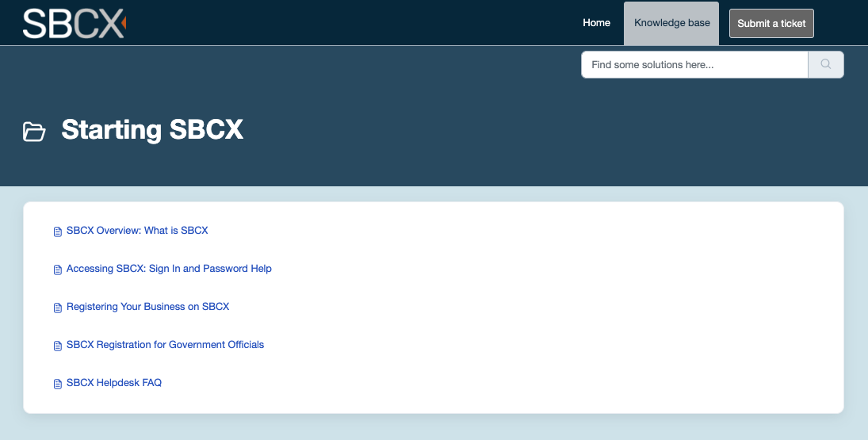Focus the Find some solutions search field
The image size is (868, 440).
(694, 65)
